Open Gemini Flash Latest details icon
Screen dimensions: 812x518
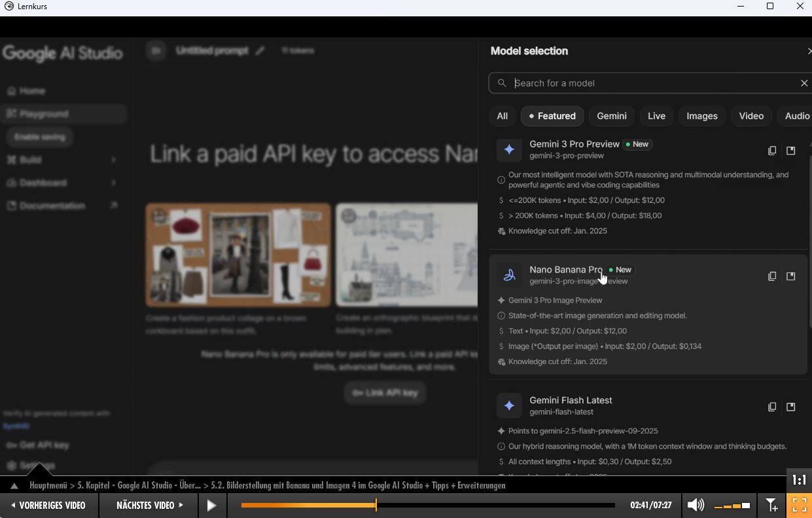point(790,407)
